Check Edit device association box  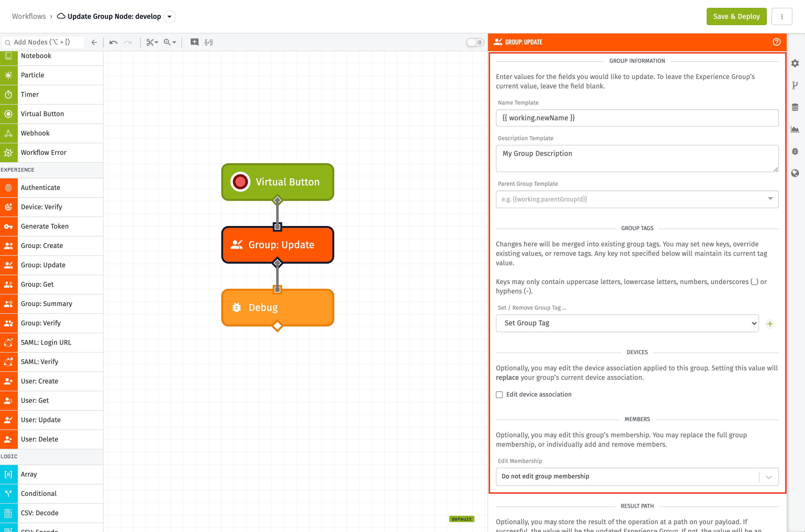(499, 395)
